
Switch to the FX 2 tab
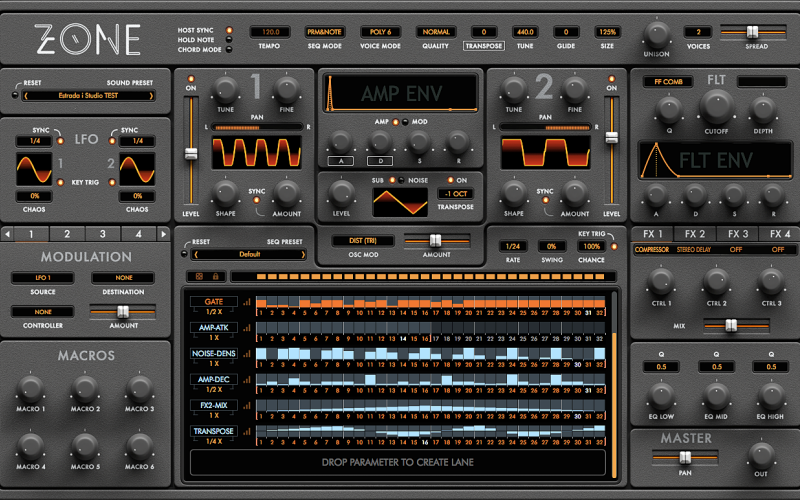(695, 234)
